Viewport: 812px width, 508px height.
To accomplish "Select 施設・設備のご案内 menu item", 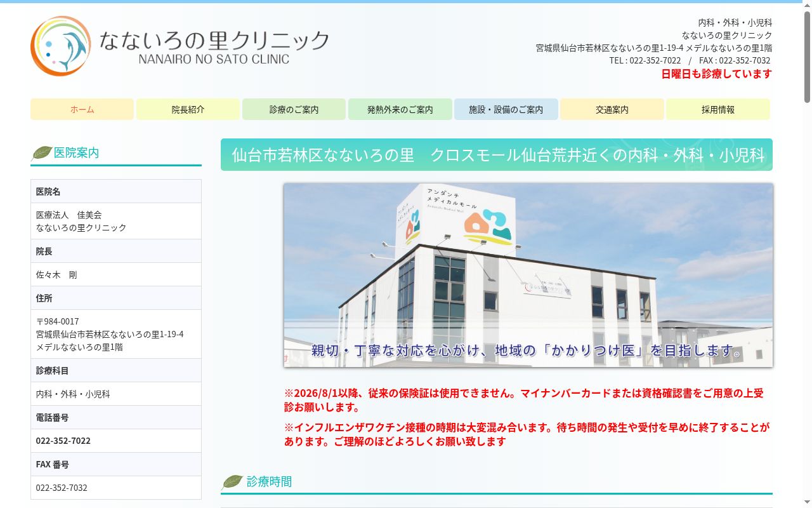I will (x=506, y=109).
